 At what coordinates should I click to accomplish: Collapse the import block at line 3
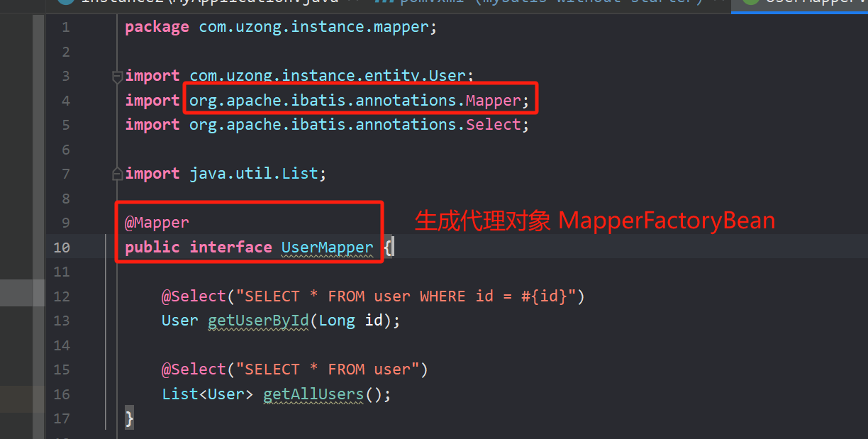click(x=118, y=76)
